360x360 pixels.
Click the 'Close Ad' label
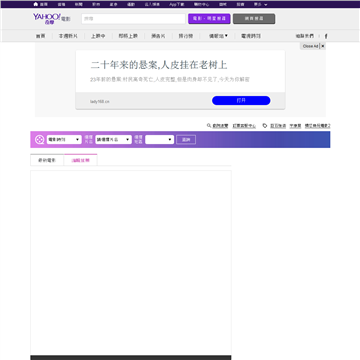310,46
